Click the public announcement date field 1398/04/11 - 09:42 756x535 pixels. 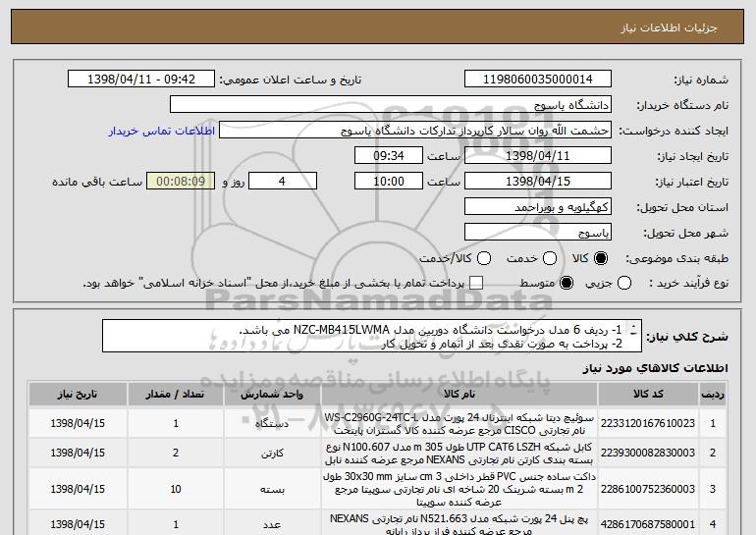(x=141, y=80)
